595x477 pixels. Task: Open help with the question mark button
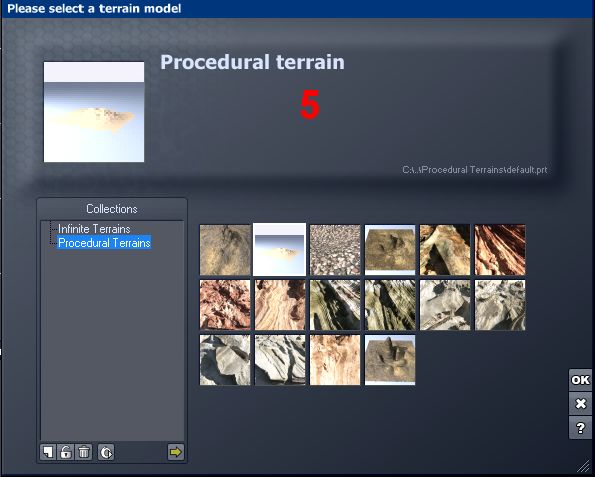pos(580,428)
